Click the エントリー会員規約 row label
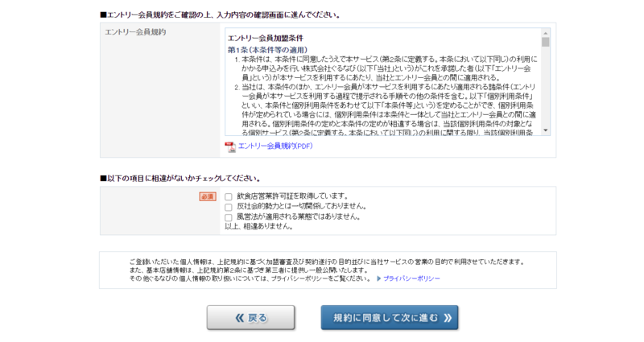The width and height of the screenshot is (644, 342). [135, 32]
